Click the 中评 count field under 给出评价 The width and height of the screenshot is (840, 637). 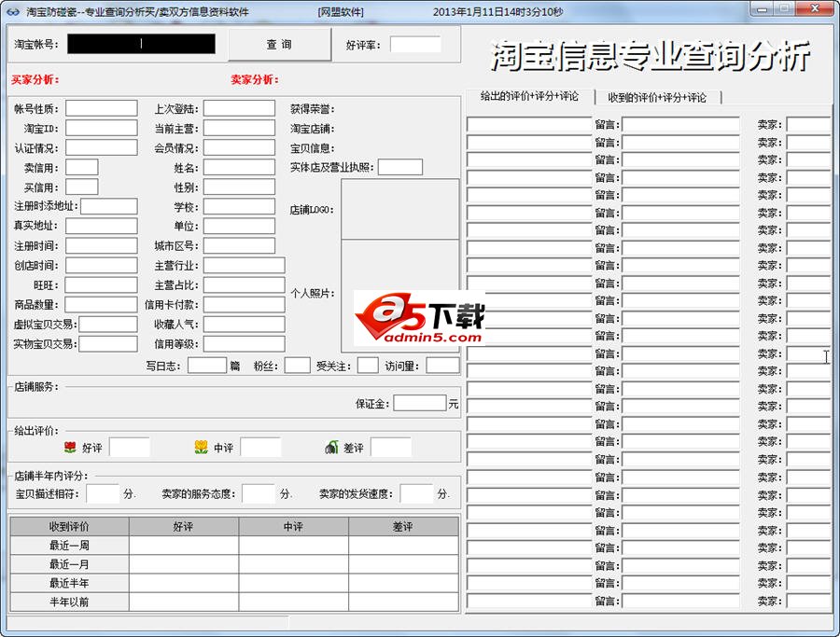261,447
